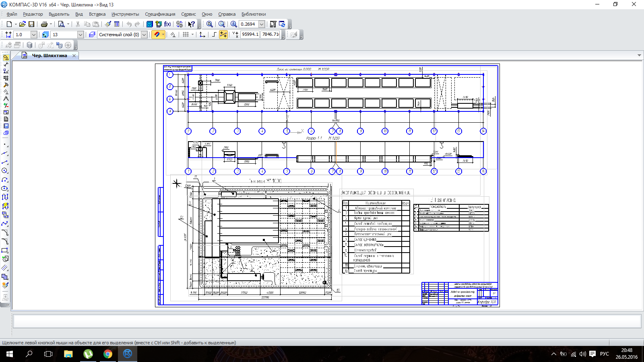Click the property panel area below drawing
The height and width of the screenshot is (362, 644).
pyautogui.click(x=327, y=321)
